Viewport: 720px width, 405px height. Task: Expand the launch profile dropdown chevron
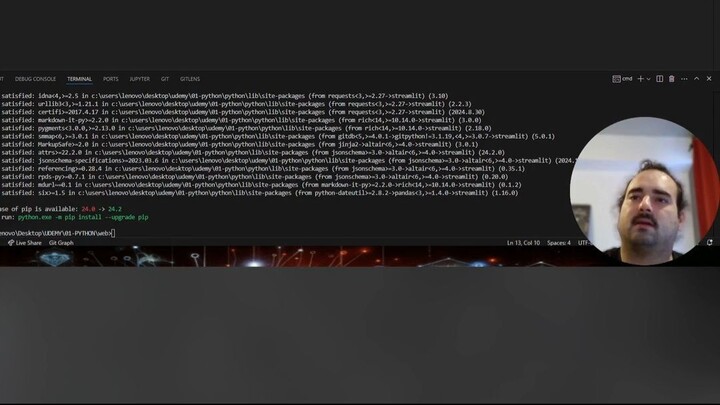pyautogui.click(x=648, y=79)
